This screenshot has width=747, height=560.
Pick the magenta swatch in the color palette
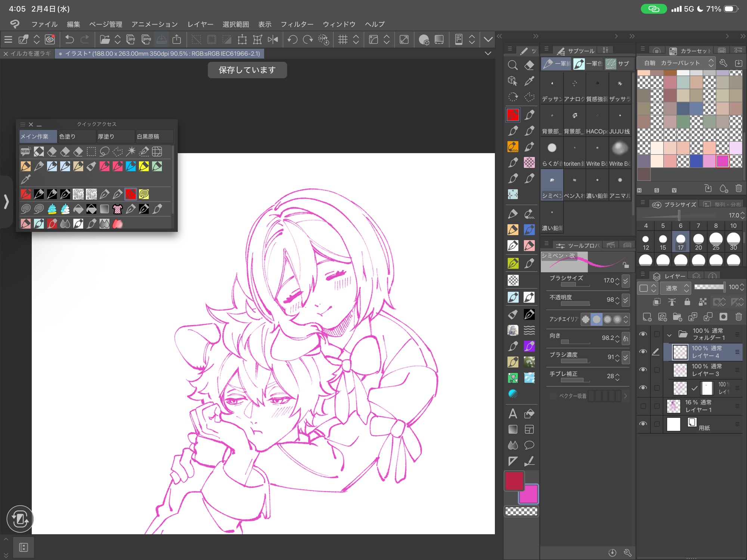click(722, 161)
